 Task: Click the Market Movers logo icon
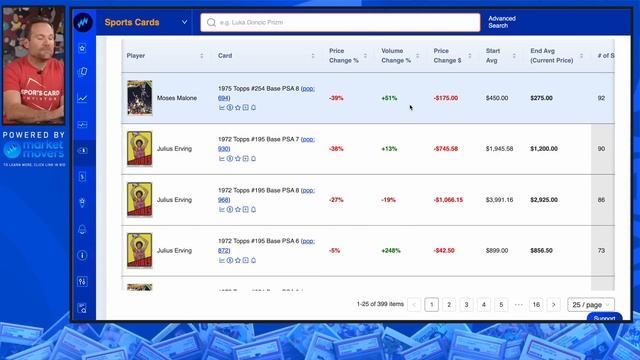pos(83,22)
